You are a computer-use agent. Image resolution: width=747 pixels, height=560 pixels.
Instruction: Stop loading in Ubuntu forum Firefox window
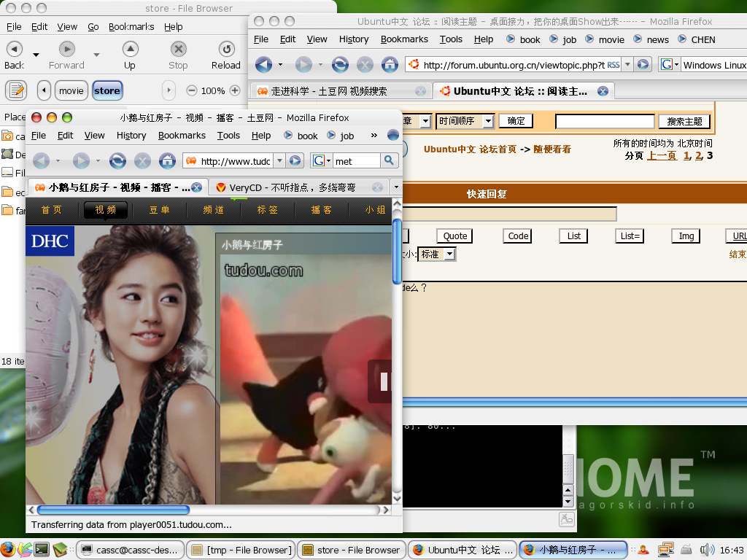[x=365, y=64]
